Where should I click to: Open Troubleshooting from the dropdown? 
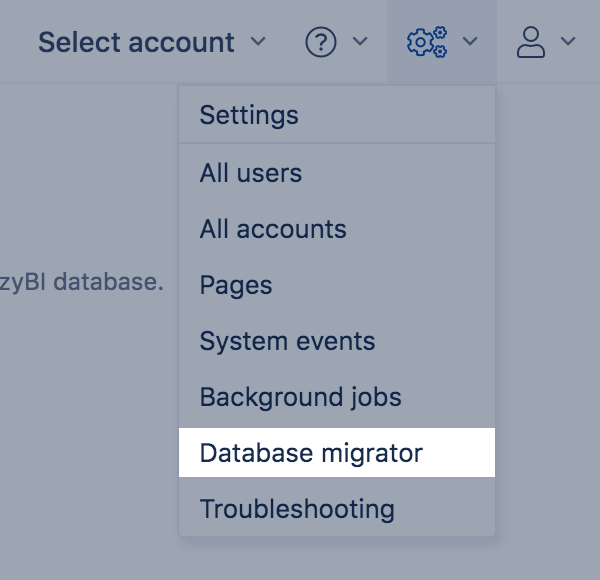point(297,509)
